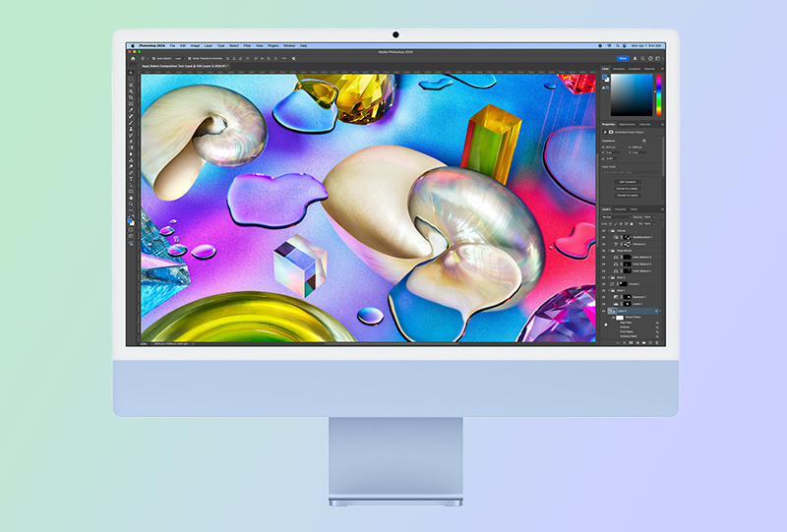This screenshot has height=532, width=787.
Task: Open the Color panel flyout menu
Action: click(x=662, y=69)
